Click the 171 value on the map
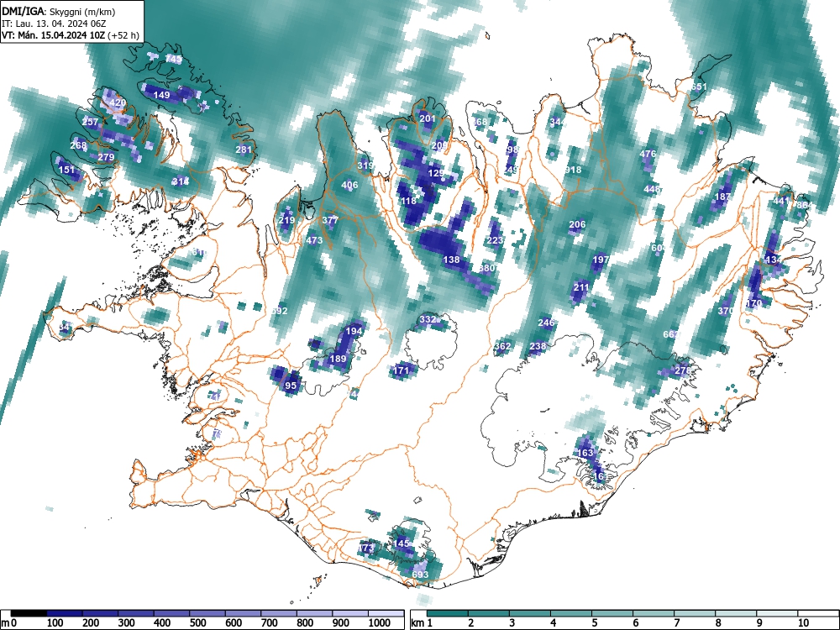The width and height of the screenshot is (840, 630). click(x=402, y=370)
